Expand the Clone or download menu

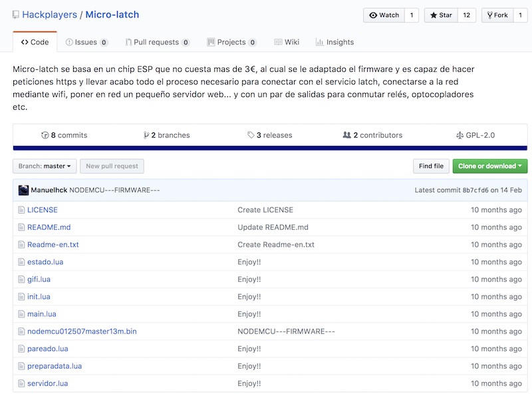tap(490, 166)
